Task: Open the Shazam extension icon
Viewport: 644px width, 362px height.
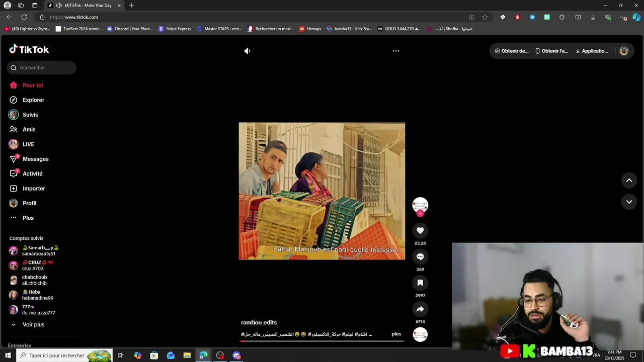Action: point(532,17)
